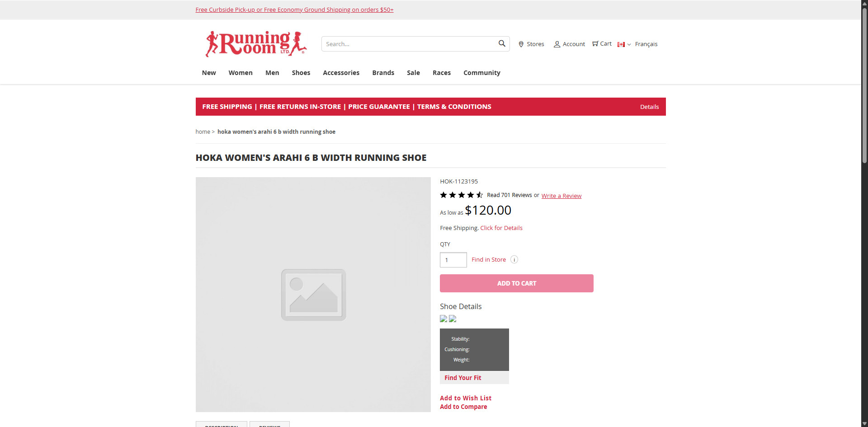Go to home breadcrumb
868x427 pixels.
(203, 131)
